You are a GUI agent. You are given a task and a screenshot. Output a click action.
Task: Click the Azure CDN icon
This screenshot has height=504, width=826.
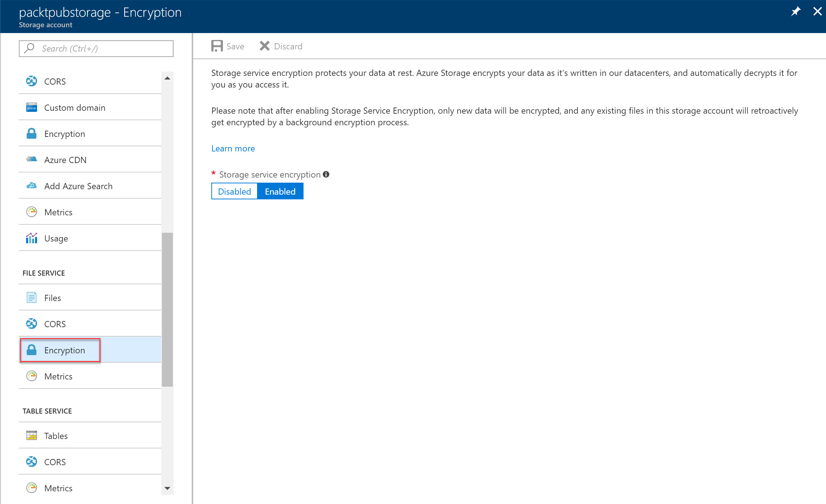pyautogui.click(x=32, y=159)
